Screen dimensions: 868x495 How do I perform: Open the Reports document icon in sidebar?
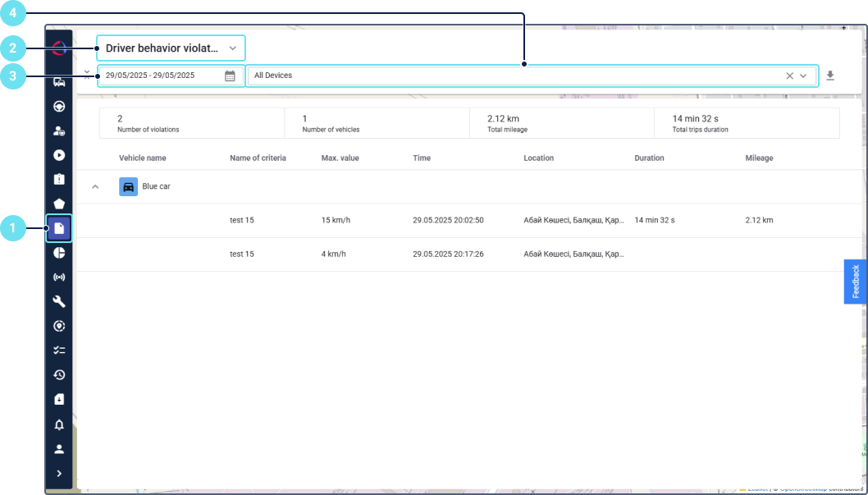pos(59,228)
